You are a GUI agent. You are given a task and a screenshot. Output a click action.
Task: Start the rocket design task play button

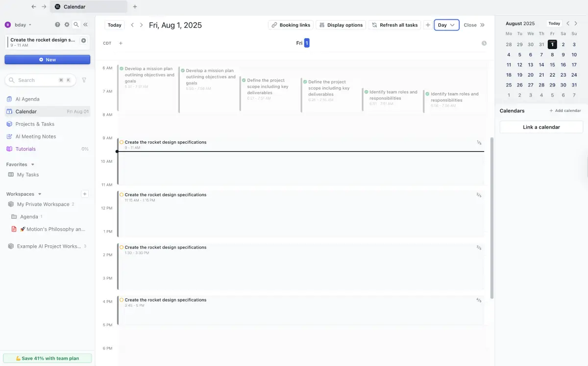click(x=84, y=41)
